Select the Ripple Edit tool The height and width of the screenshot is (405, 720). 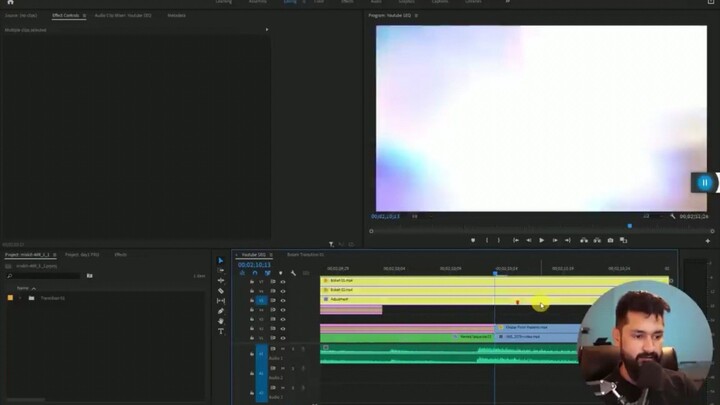coord(220,281)
